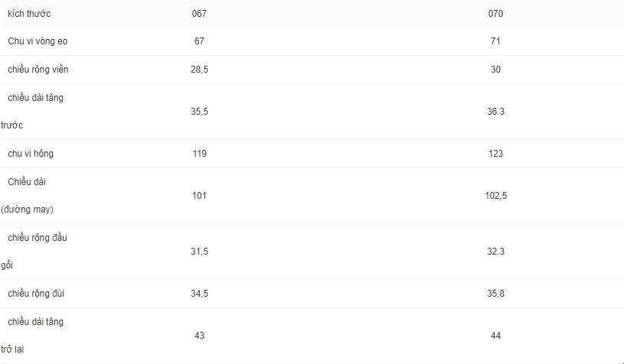Click hem width value 28,5
Image resolution: width=624 pixels, height=364 pixels.
(199, 70)
